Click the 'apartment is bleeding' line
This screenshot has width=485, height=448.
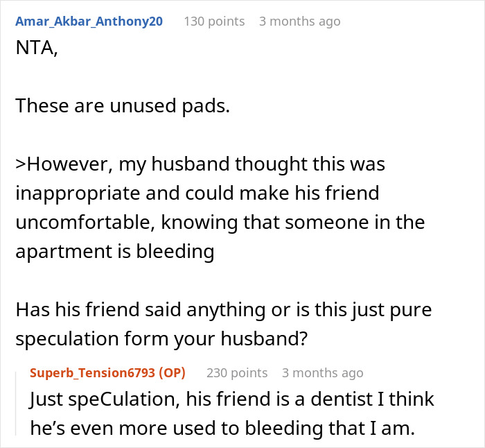click(114, 252)
